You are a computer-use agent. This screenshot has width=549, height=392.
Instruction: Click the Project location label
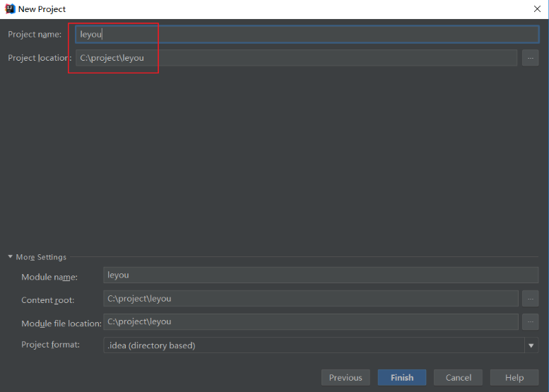coord(40,58)
